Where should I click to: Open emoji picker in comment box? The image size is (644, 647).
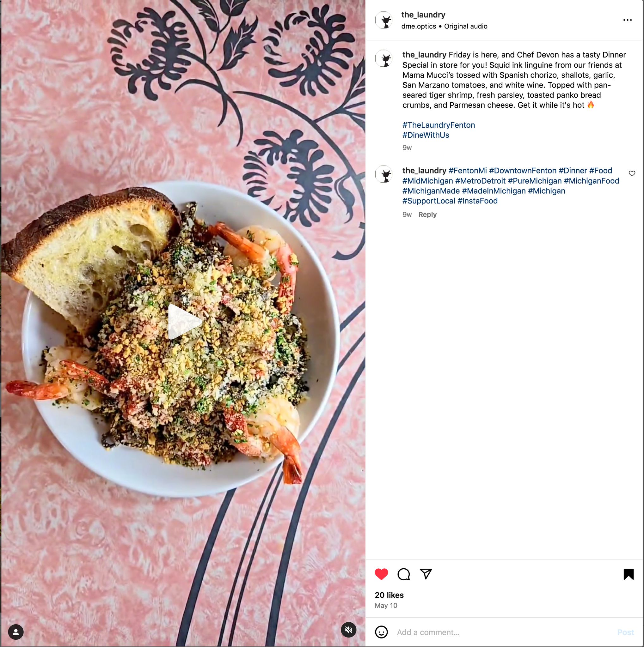(381, 632)
